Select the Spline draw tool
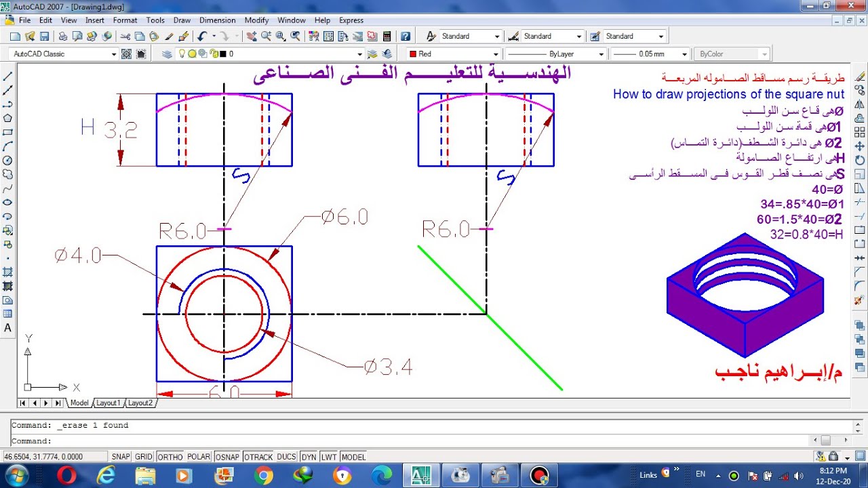The width and height of the screenshot is (868, 488). (8, 188)
